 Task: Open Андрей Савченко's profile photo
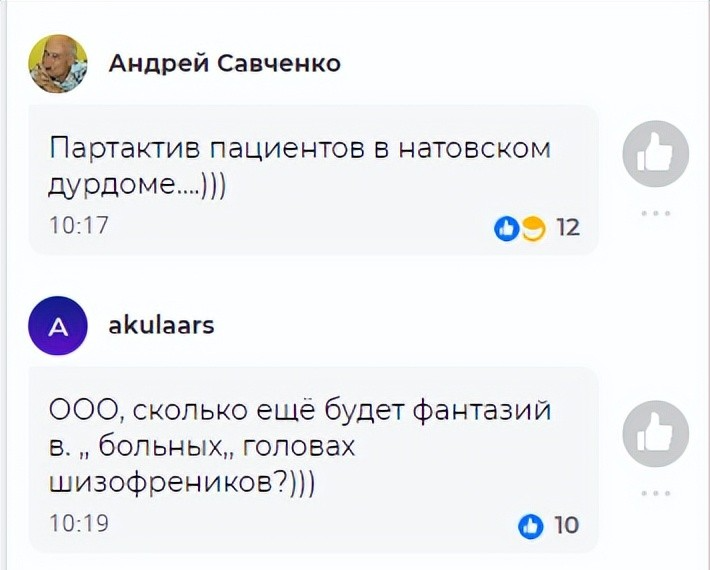pyautogui.click(x=58, y=64)
